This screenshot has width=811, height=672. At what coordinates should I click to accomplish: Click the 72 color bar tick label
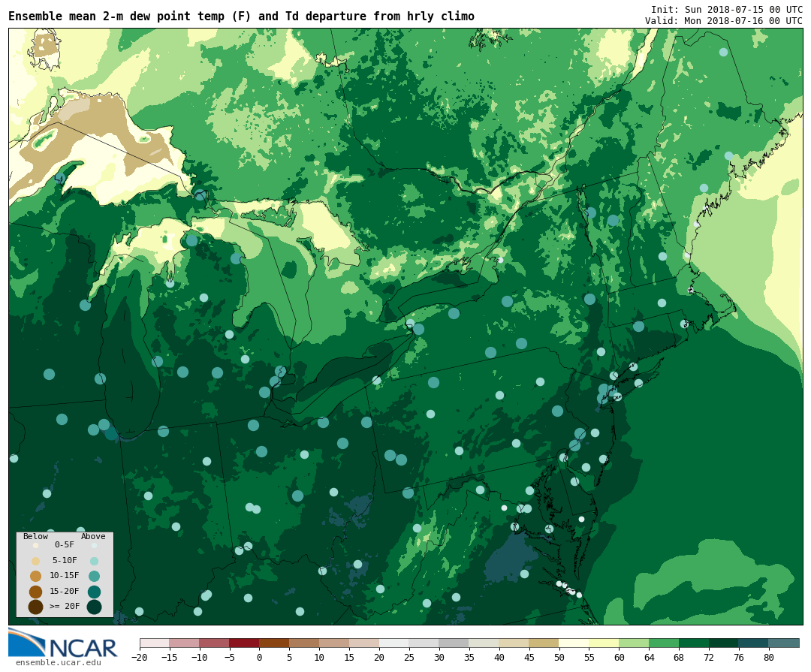coord(709,658)
